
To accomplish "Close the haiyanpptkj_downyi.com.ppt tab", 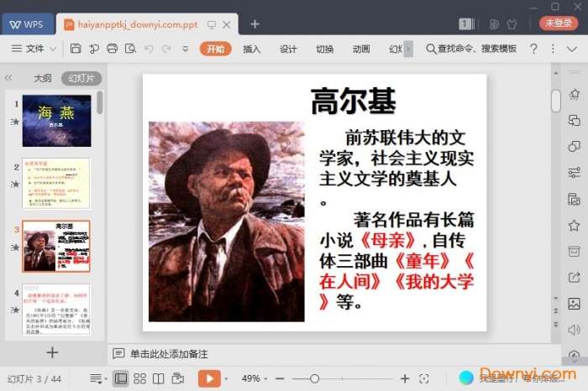I will (227, 24).
